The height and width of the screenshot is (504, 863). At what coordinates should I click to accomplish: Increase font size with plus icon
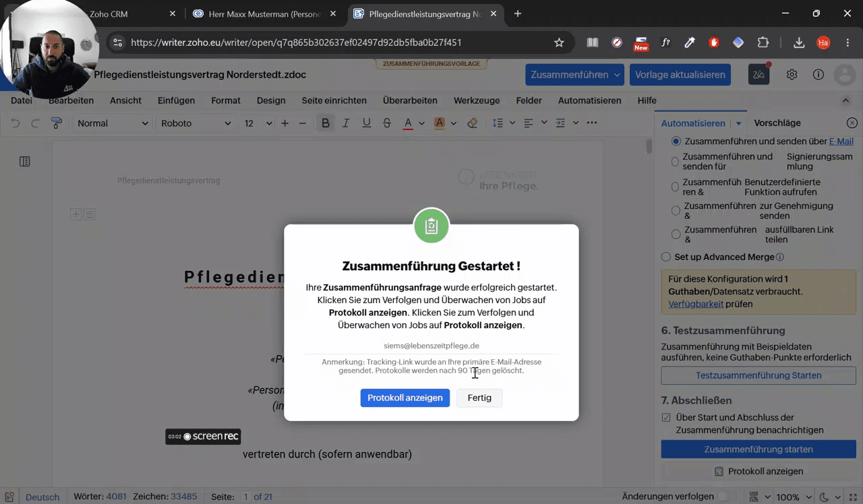click(285, 123)
